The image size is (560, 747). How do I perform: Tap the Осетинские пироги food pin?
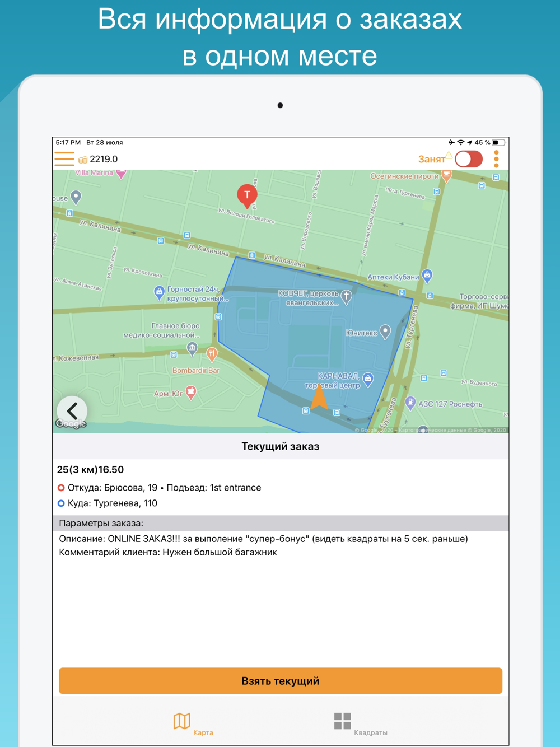point(446,176)
